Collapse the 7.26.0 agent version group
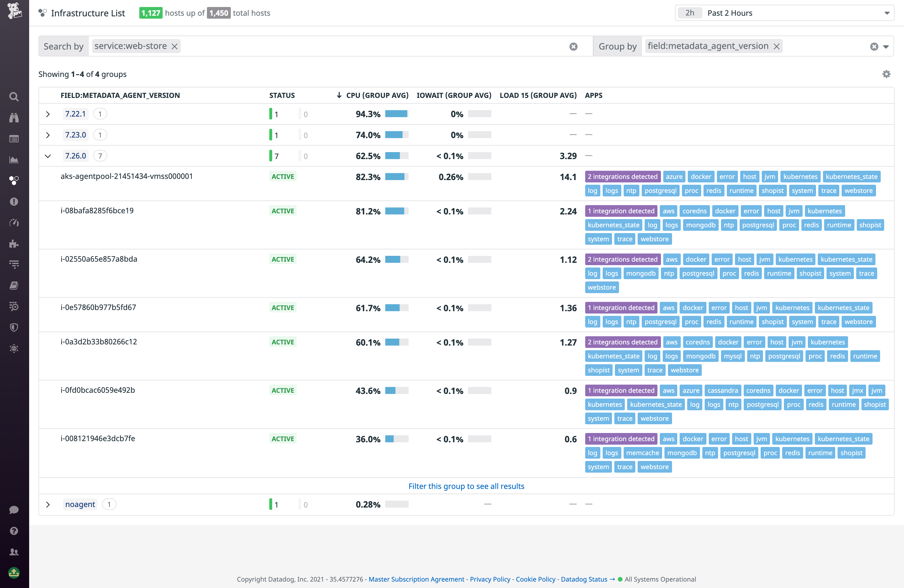The image size is (904, 588). [x=48, y=156]
